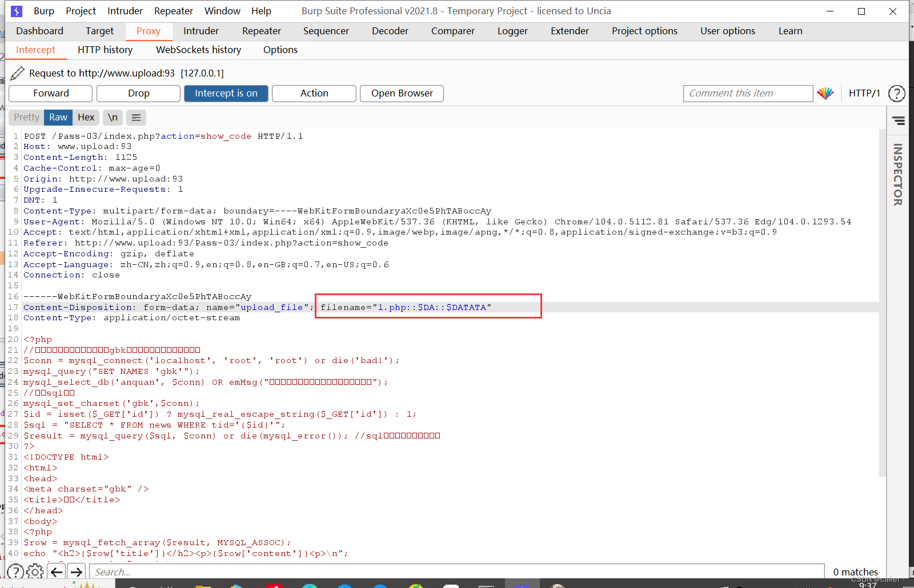Open the Project menu
The image size is (914, 588).
pyautogui.click(x=81, y=11)
